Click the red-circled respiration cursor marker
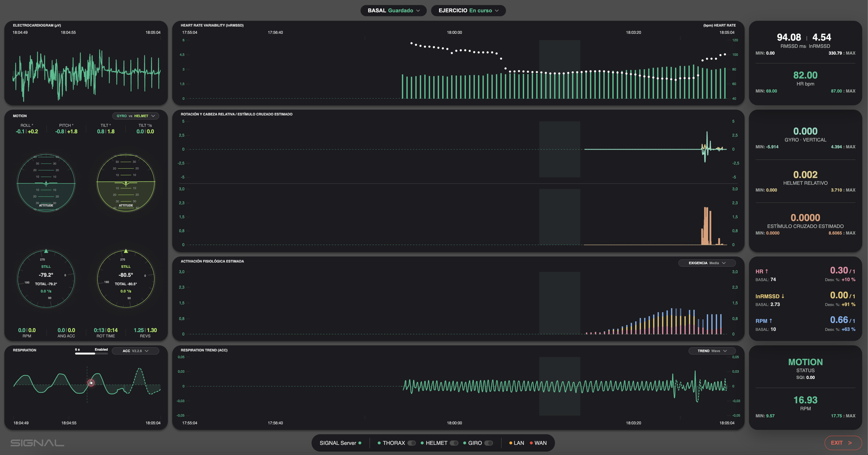This screenshot has height=455, width=868. pyautogui.click(x=91, y=383)
